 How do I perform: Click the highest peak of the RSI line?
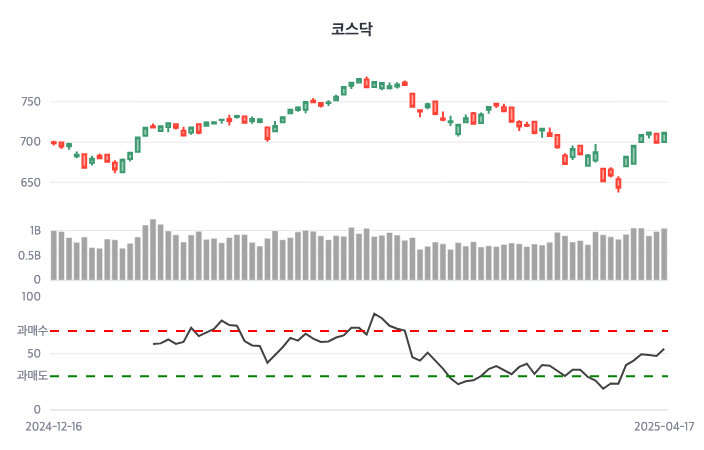point(374,314)
